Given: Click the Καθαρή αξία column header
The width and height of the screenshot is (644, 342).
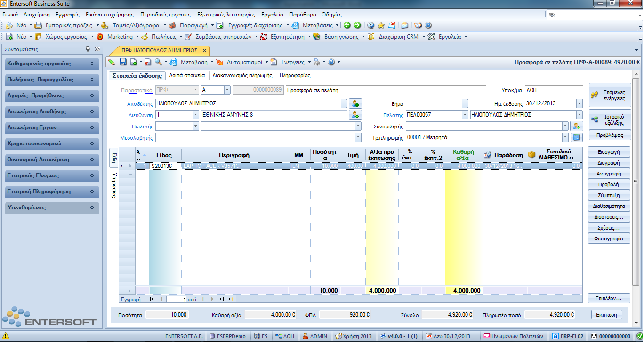Looking at the screenshot, I should point(463,155).
